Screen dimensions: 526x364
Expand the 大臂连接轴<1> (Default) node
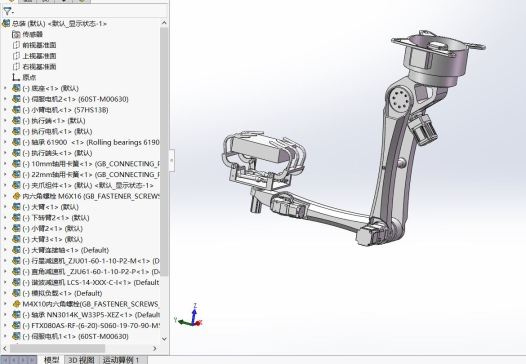point(5,250)
